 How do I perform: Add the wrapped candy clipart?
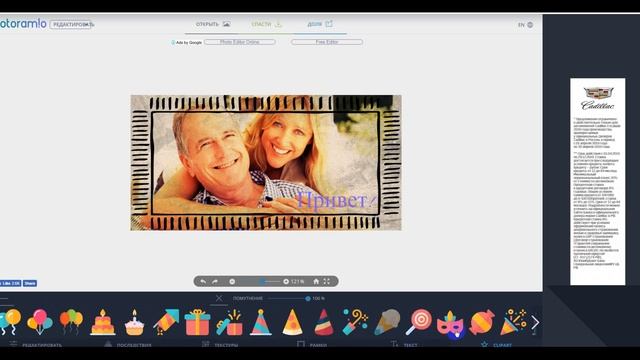click(x=482, y=322)
